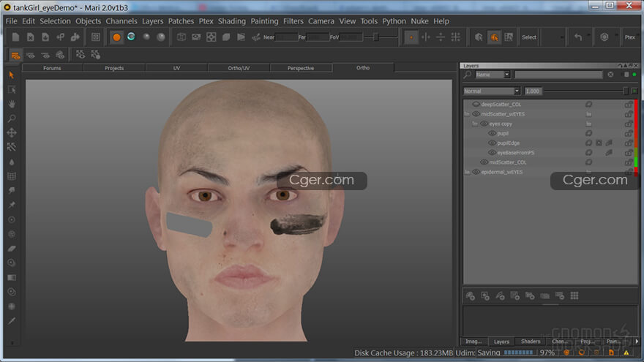Adjust the FoV slider handle
Viewport: 644px width, 362px height.
pos(375,37)
